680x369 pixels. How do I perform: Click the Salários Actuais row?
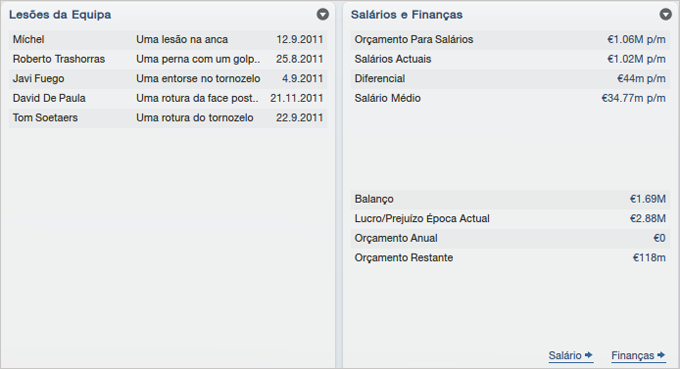(x=510, y=59)
